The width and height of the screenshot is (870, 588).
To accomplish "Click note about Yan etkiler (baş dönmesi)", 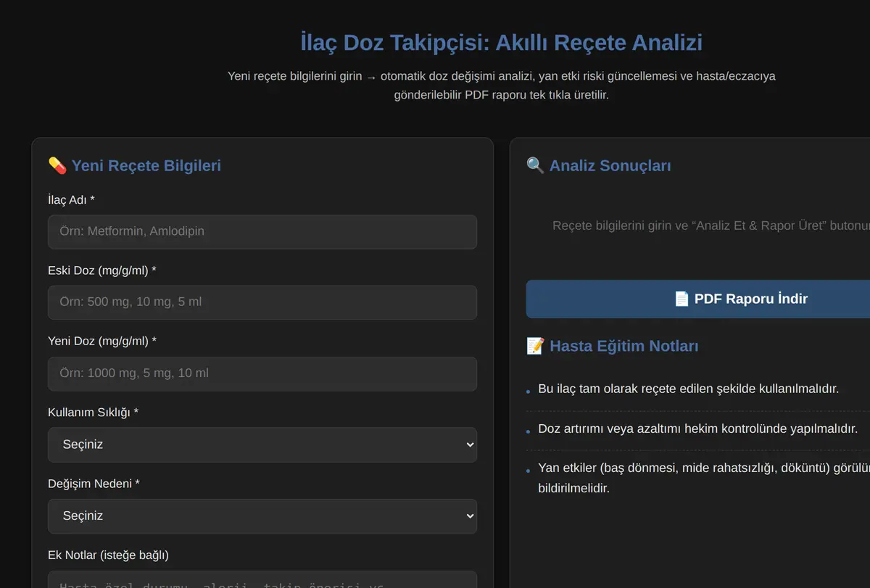I will [704, 478].
